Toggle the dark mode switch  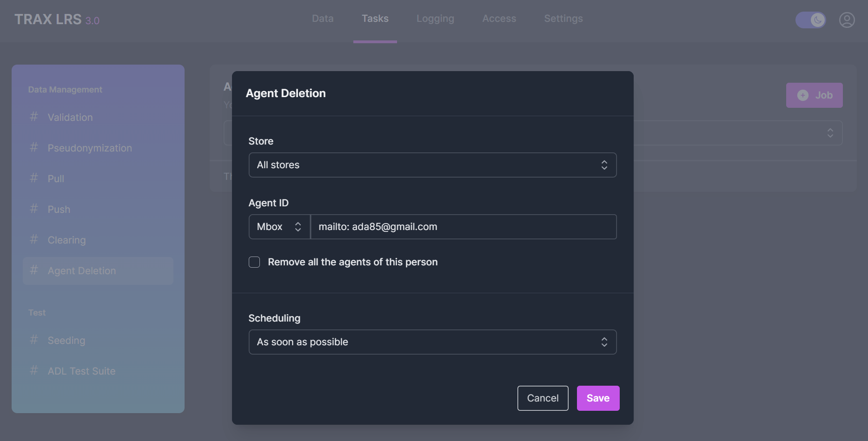coord(811,20)
